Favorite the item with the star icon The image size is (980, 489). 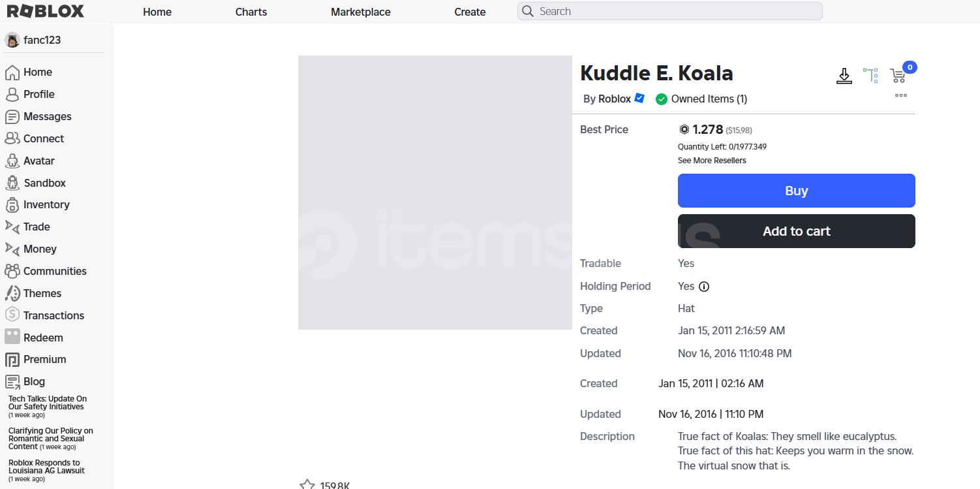pyautogui.click(x=307, y=484)
